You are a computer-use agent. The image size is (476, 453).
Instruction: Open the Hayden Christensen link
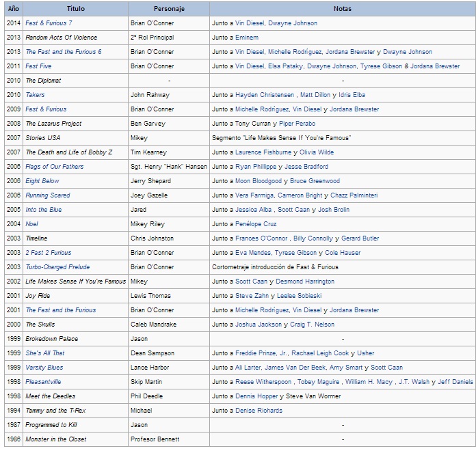265,95
